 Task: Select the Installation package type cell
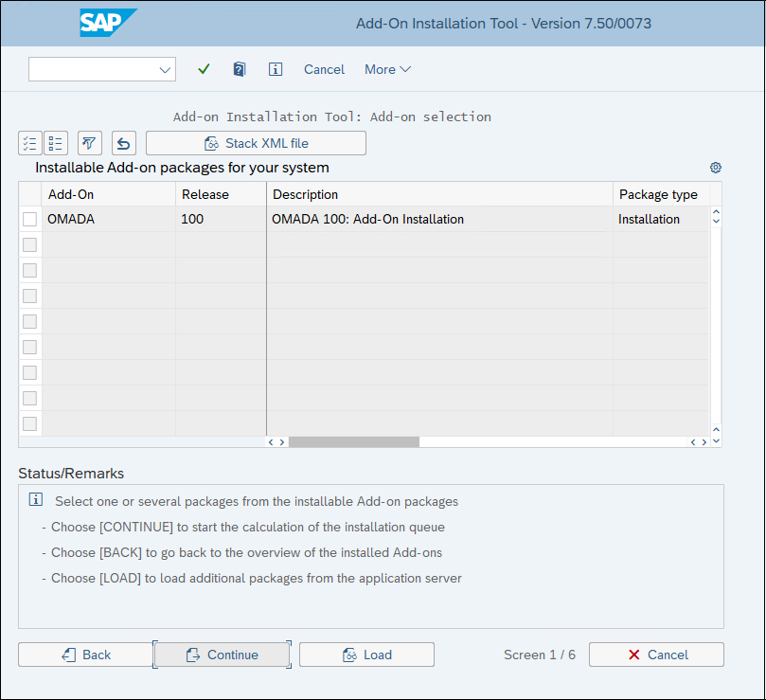(661, 219)
